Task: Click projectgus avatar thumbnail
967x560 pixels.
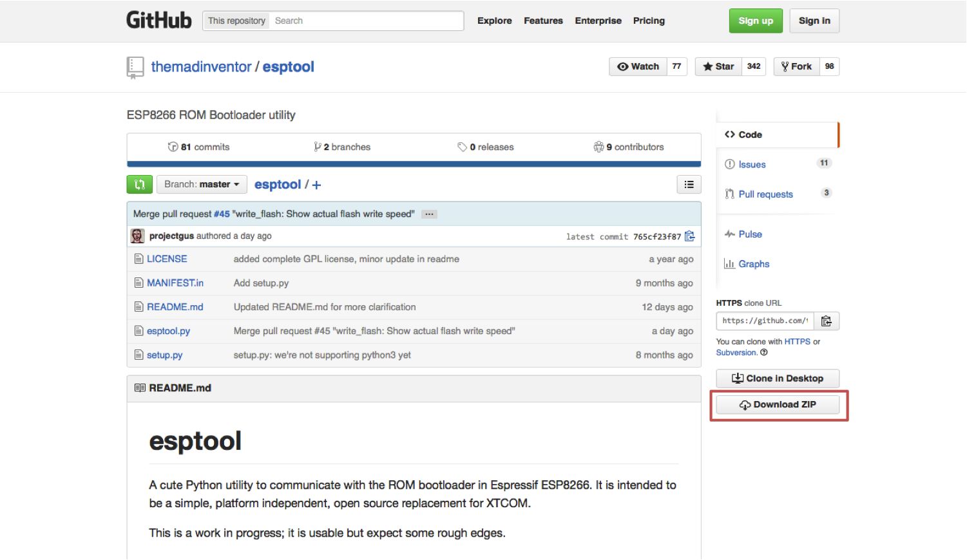Action: click(x=137, y=236)
